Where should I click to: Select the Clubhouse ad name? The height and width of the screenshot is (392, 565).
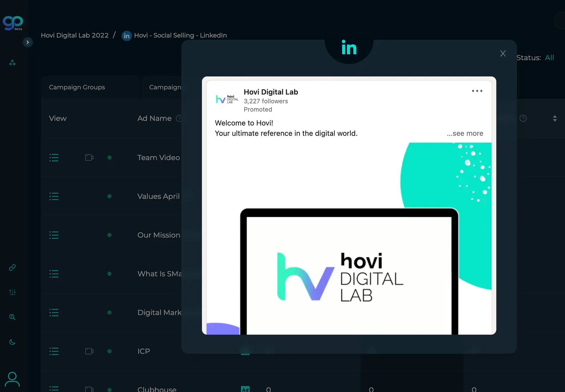click(157, 389)
